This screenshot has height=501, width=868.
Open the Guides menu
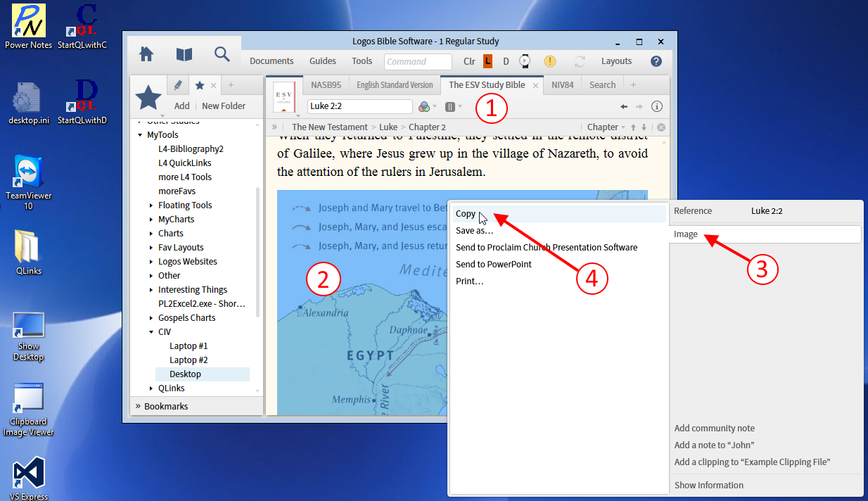[323, 61]
